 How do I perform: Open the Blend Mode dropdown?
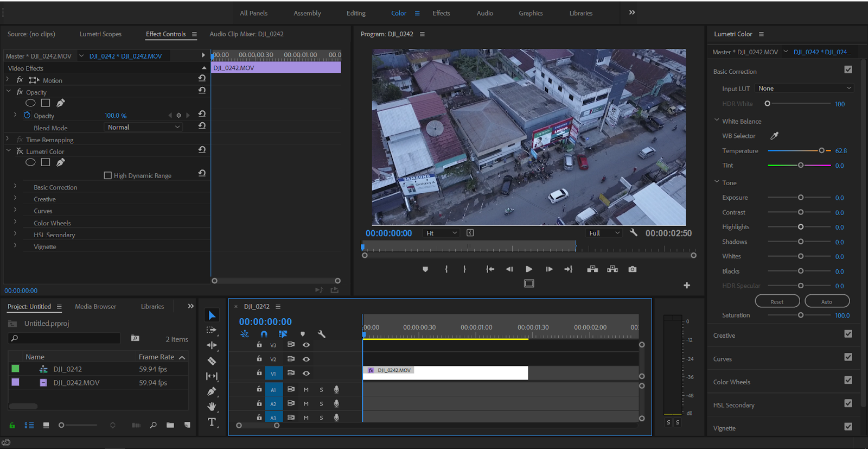click(x=143, y=127)
